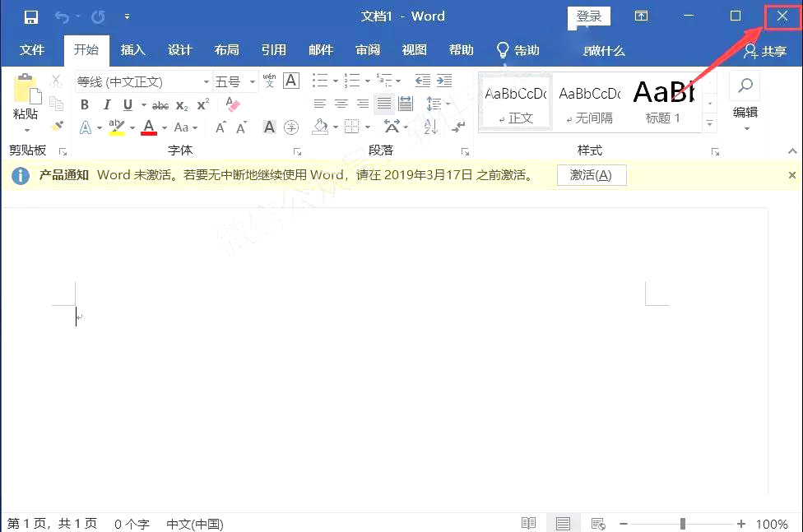
Task: Expand the 粘贴 options dropdown arrow
Action: point(26,129)
